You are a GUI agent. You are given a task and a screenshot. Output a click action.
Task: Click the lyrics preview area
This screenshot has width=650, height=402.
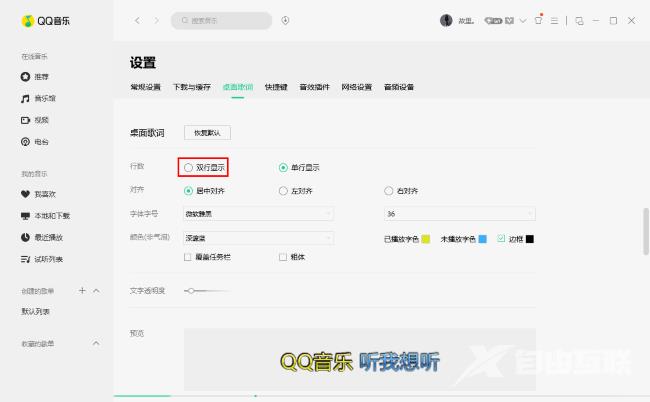360,359
